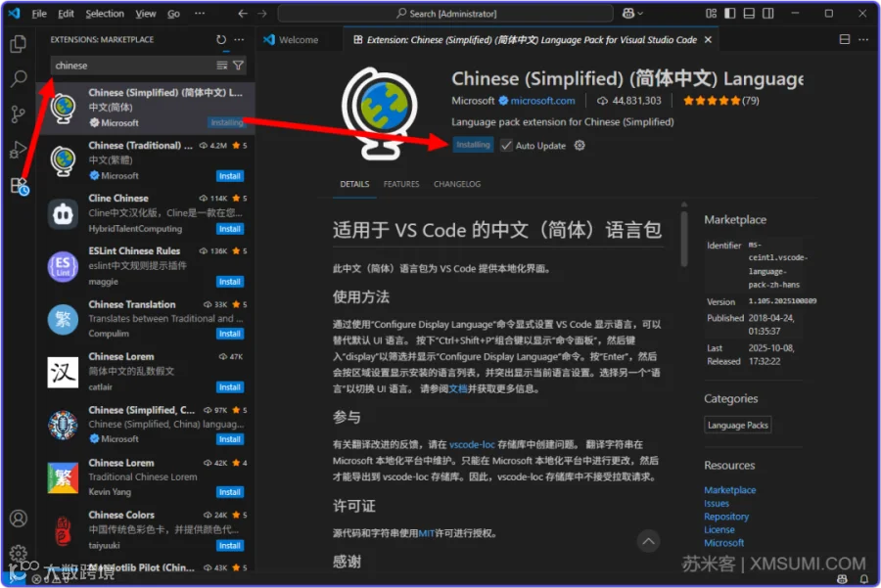Toggle Auto Update checkbox

tap(506, 146)
